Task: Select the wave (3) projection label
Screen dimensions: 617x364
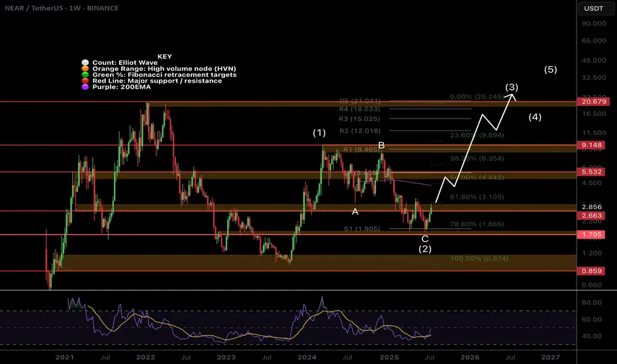Action: coord(512,87)
